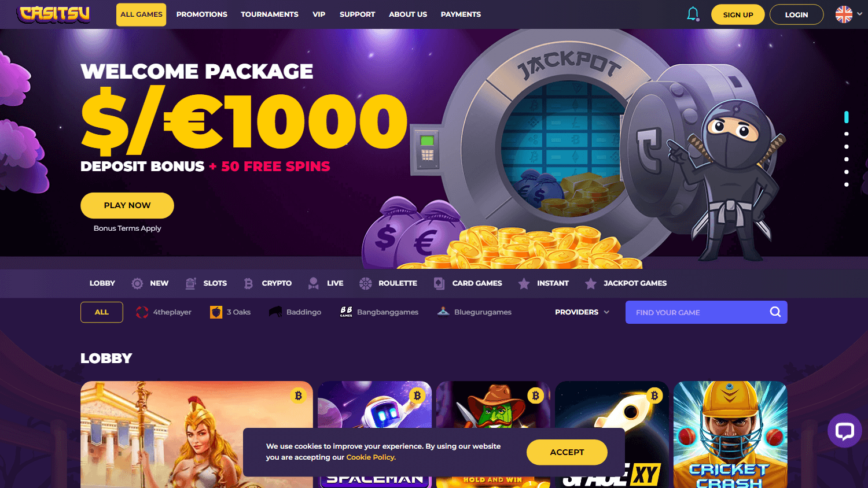Open the Cricket Crash game thumbnail

click(730, 434)
